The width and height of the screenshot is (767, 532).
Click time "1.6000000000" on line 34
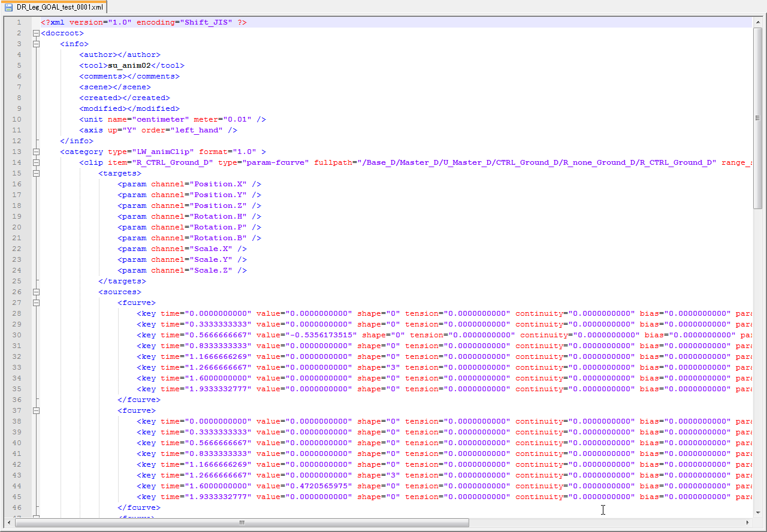coord(218,378)
